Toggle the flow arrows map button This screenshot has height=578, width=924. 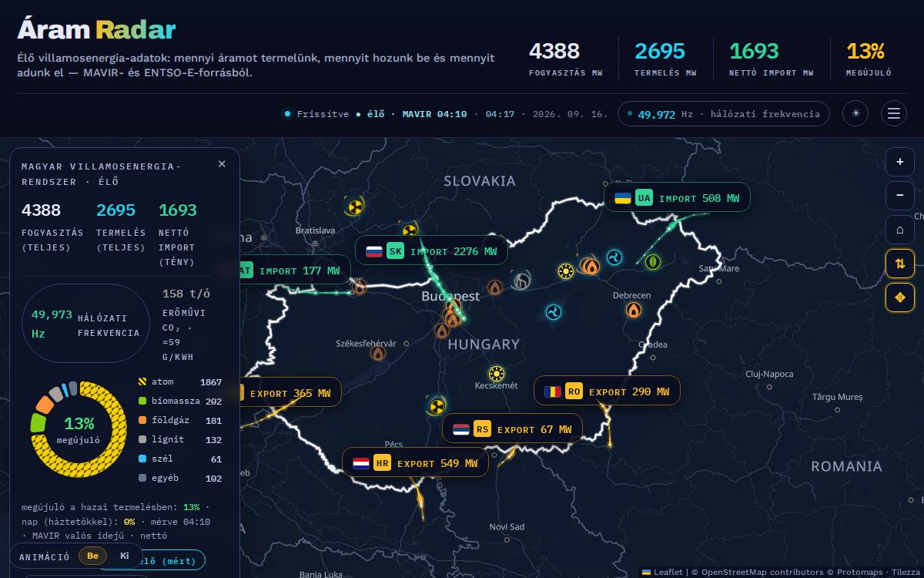click(x=900, y=264)
